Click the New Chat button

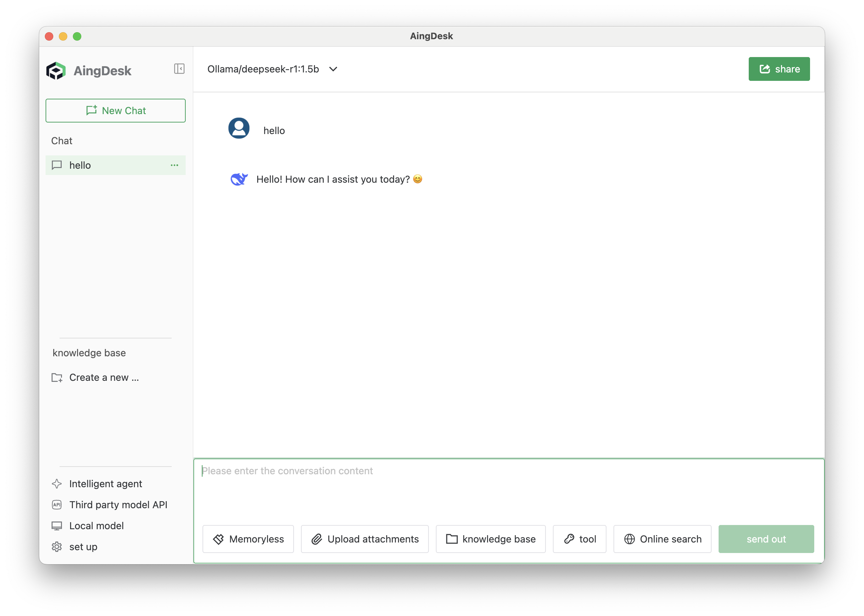point(115,111)
